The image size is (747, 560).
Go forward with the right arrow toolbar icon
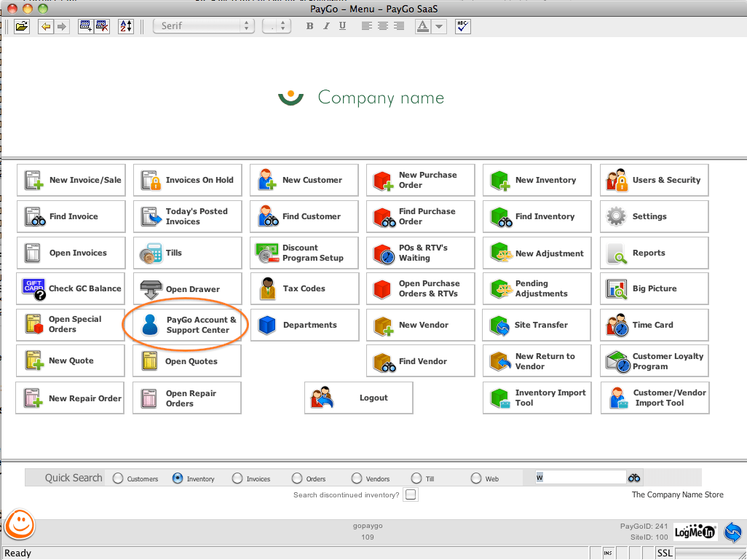(62, 26)
